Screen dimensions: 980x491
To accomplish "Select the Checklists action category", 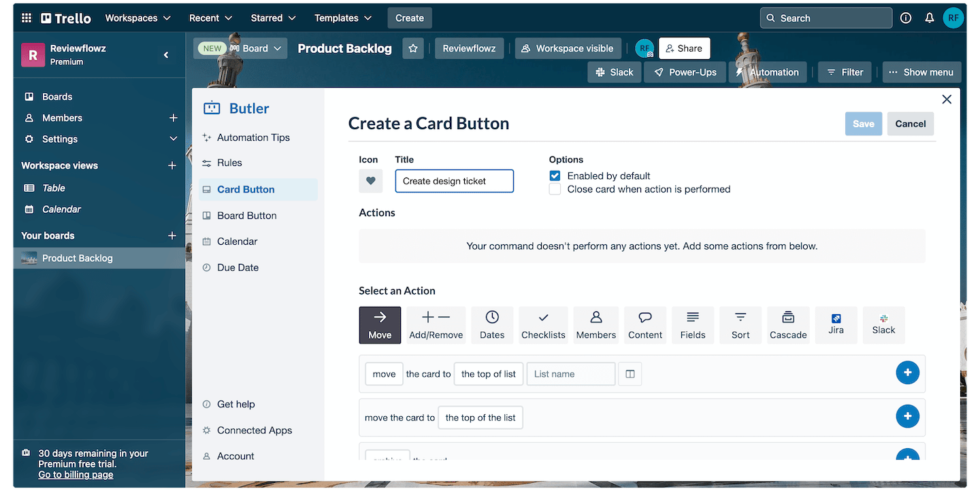I will [x=543, y=325].
